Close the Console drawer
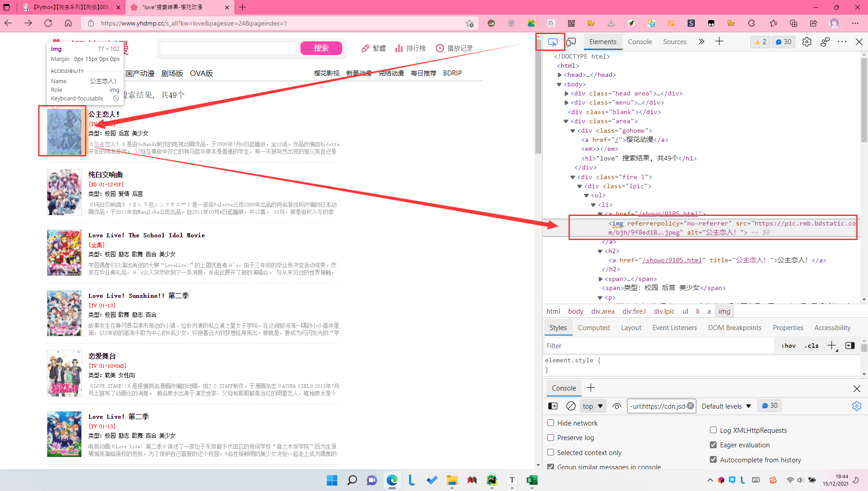Image resolution: width=868 pixels, height=491 pixels. tap(857, 388)
